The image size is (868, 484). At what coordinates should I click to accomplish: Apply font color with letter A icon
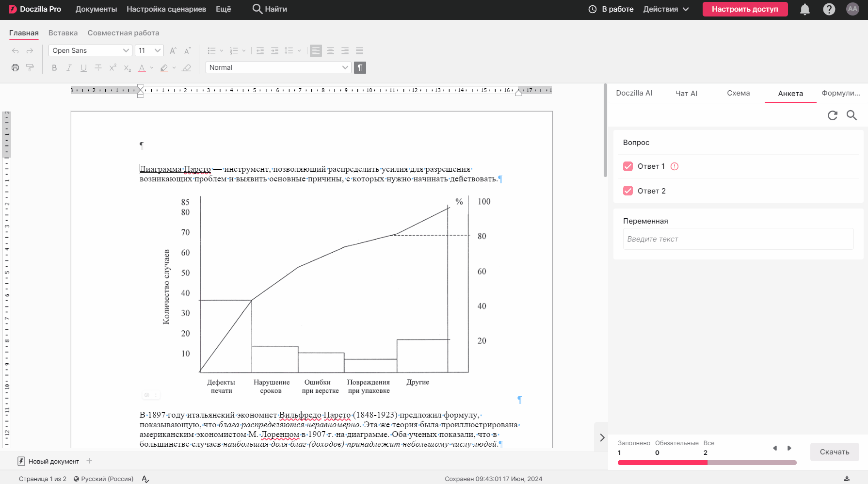[142, 68]
